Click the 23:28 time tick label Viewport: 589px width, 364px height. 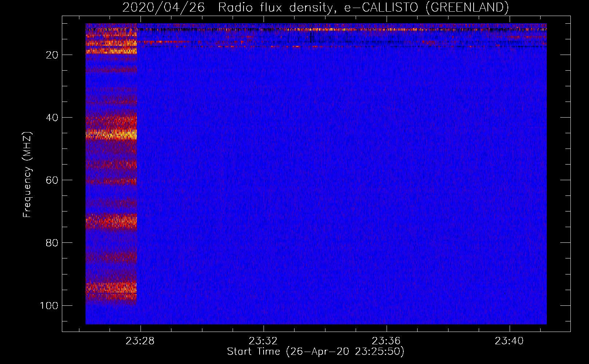pos(140,341)
